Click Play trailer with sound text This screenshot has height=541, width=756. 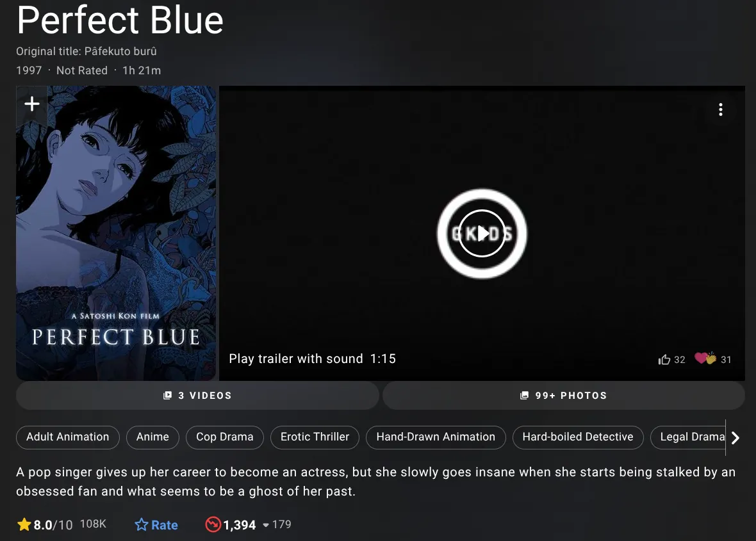[x=295, y=359]
